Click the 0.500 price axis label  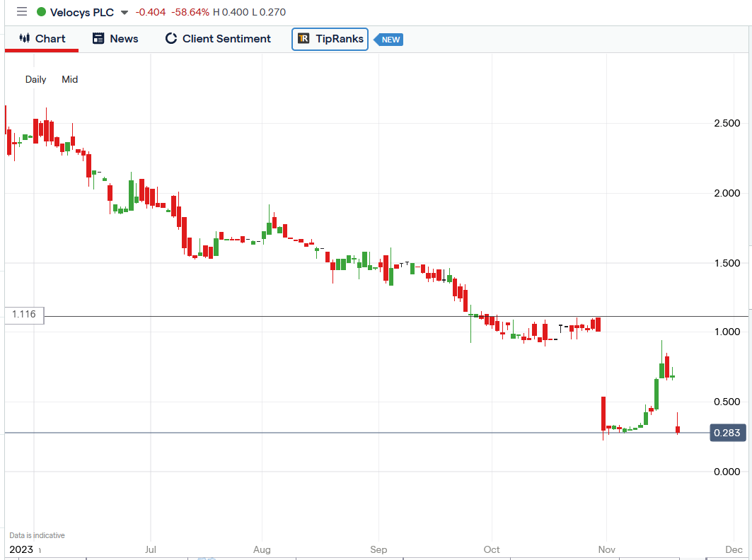click(727, 402)
